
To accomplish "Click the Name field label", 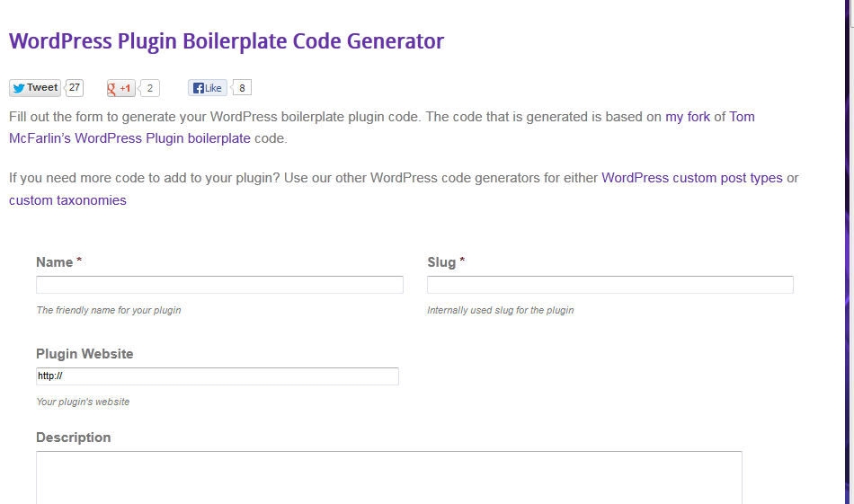I will click(54, 262).
